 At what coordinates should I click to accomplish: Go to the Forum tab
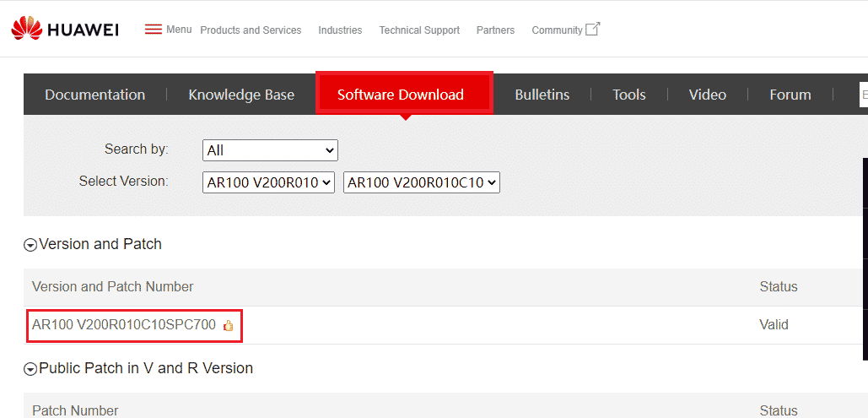tap(790, 95)
